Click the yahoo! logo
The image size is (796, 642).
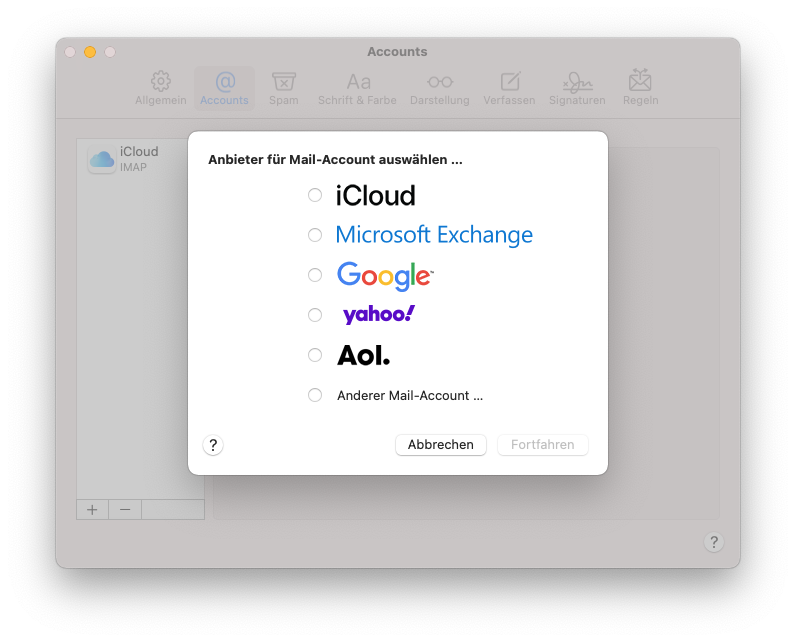[x=379, y=315]
